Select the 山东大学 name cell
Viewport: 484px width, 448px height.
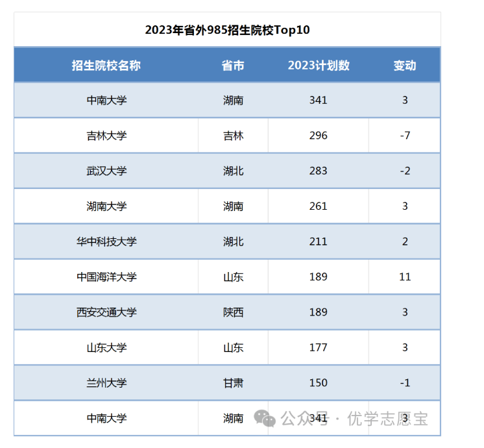click(106, 347)
